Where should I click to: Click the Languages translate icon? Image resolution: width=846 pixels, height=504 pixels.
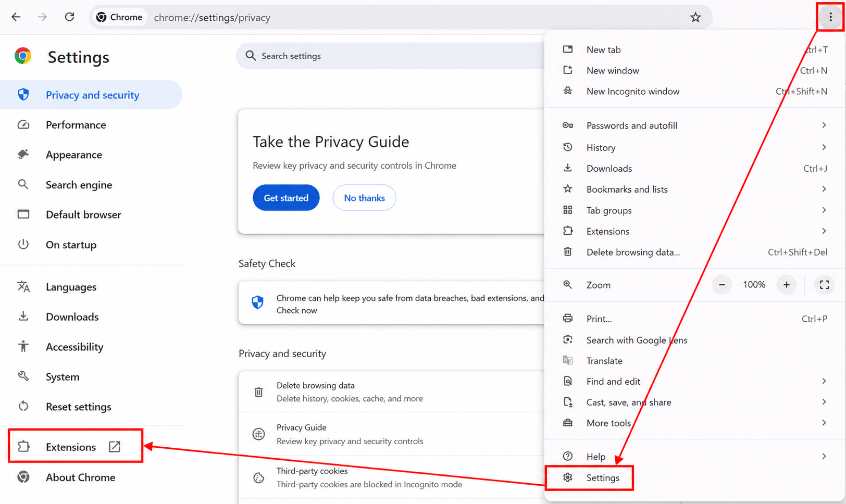click(23, 286)
